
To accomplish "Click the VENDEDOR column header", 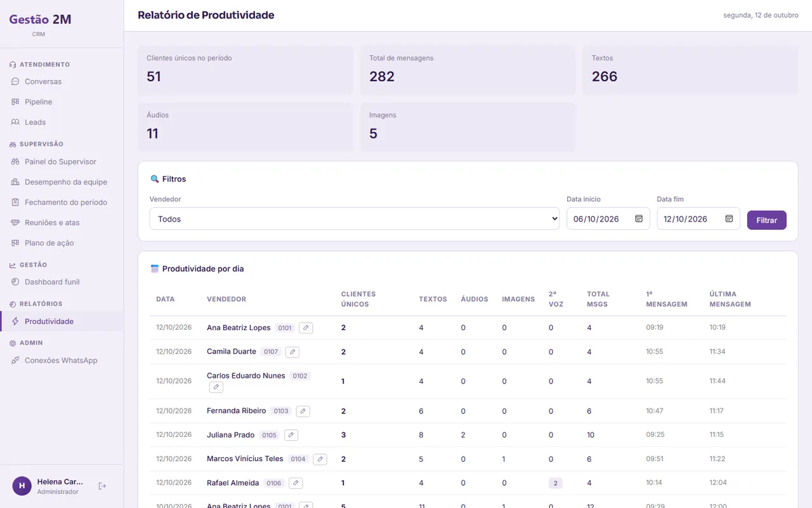I will coord(226,299).
